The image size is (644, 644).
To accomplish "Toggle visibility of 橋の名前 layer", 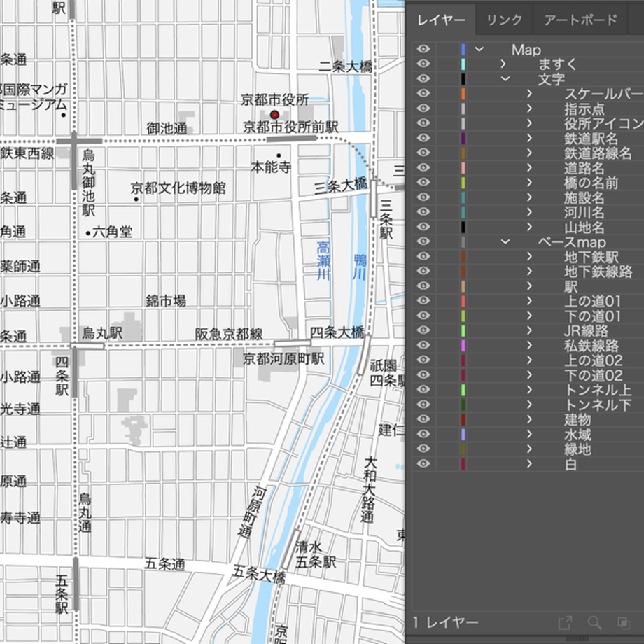I will [x=423, y=182].
